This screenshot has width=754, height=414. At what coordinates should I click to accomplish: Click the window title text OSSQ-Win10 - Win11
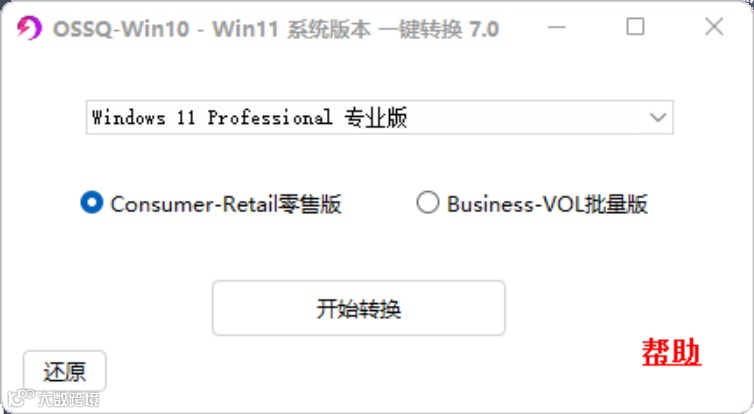(x=165, y=29)
